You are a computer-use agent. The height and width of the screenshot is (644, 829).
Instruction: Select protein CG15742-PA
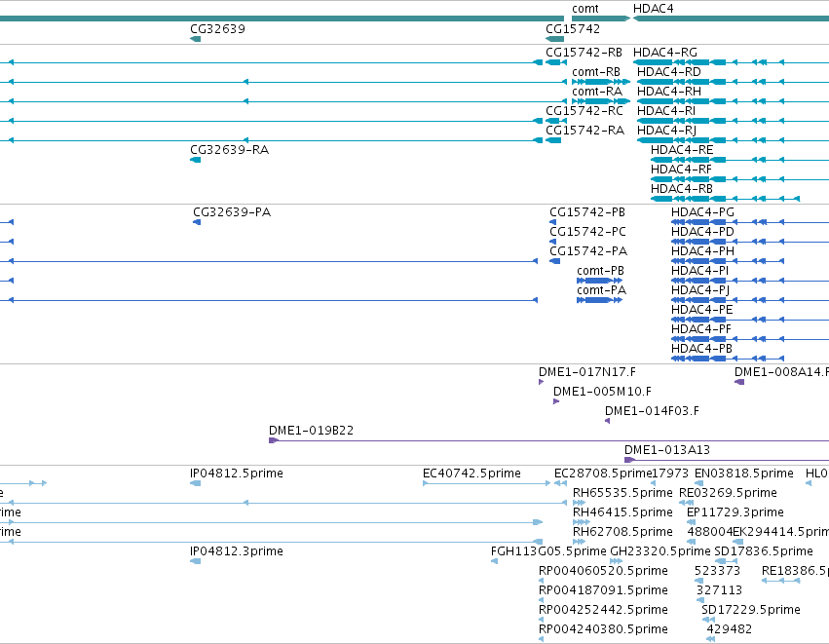[x=588, y=251]
